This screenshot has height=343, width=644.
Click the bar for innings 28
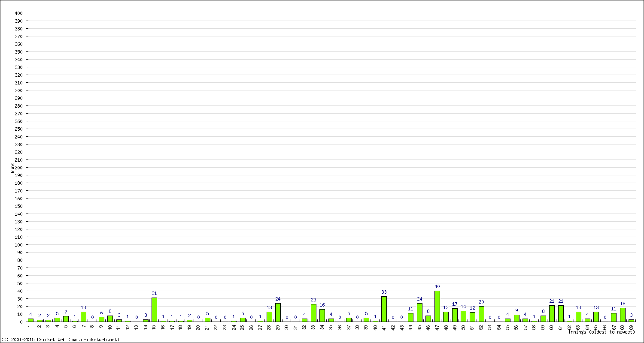tap(269, 316)
